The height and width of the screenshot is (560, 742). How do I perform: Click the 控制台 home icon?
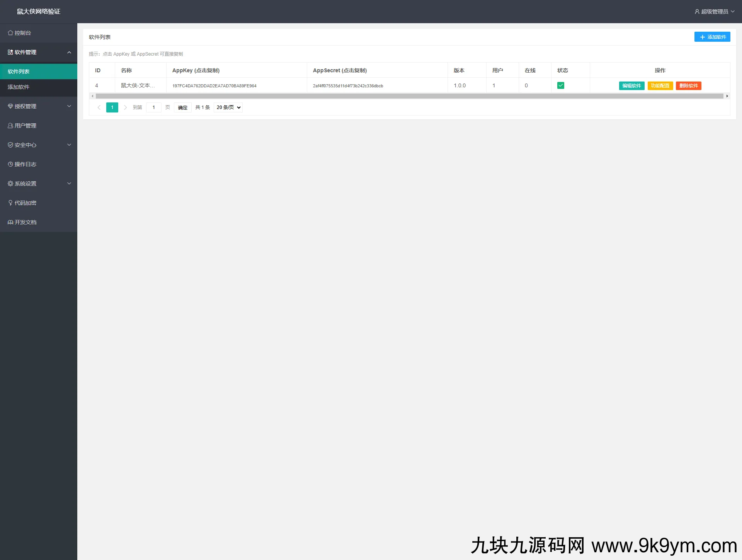pos(10,33)
